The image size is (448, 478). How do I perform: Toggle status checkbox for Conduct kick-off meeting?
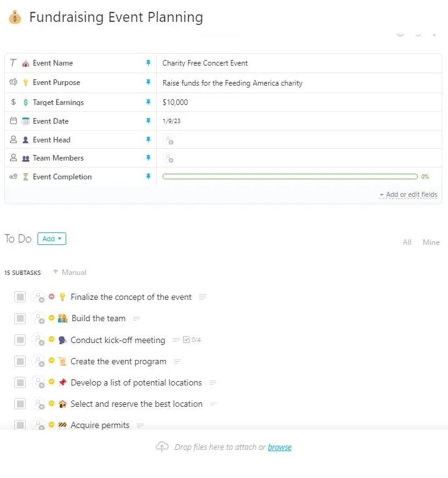click(x=20, y=340)
